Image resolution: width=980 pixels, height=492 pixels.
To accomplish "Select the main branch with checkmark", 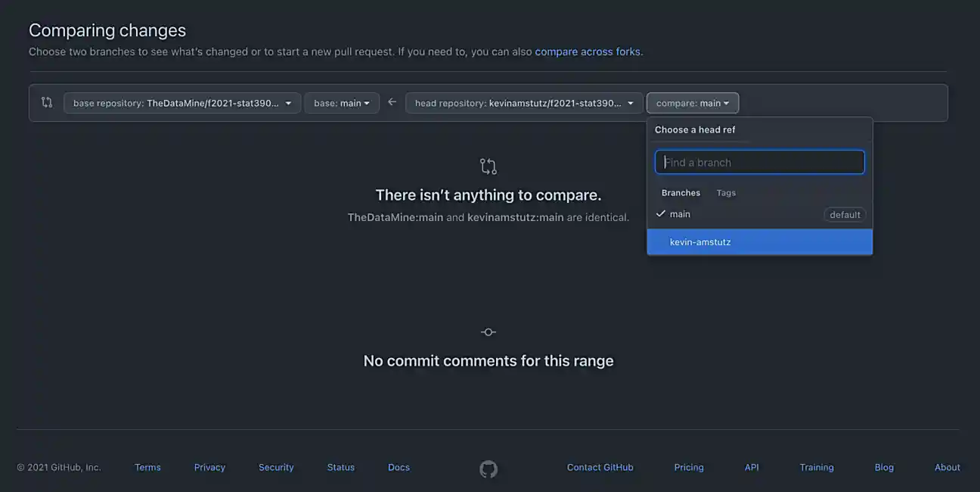I will click(x=681, y=213).
